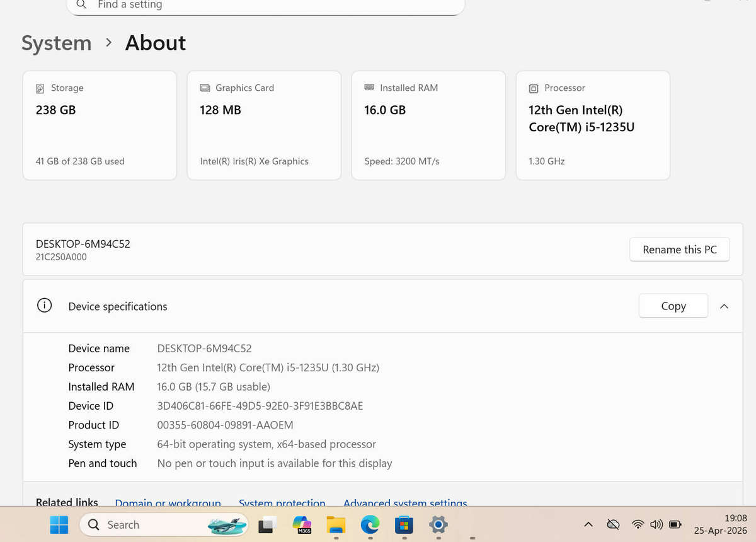Image resolution: width=756 pixels, height=542 pixels.
Task: Go back to System in breadcrumb
Action: coord(57,43)
